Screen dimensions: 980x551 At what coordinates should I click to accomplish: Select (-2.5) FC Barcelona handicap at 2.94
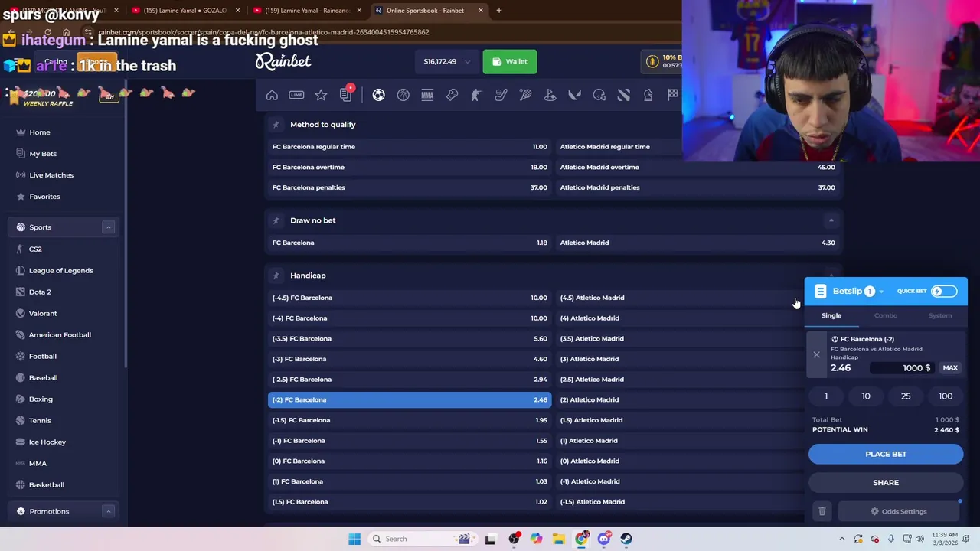(410, 380)
